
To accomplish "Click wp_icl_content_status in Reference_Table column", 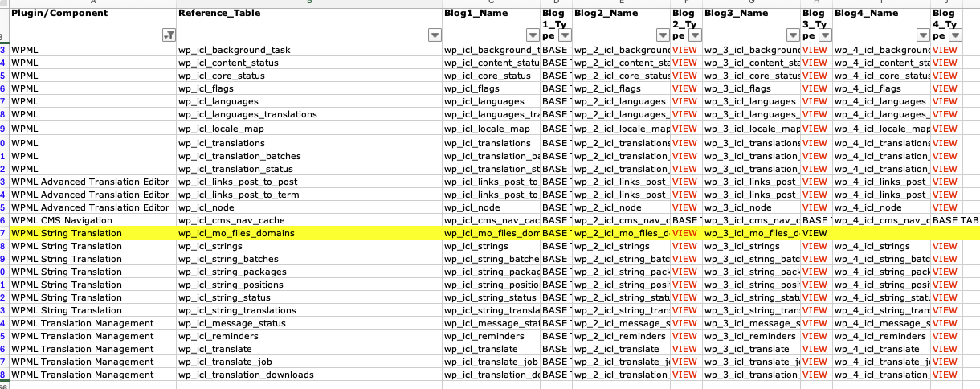I will 229,63.
